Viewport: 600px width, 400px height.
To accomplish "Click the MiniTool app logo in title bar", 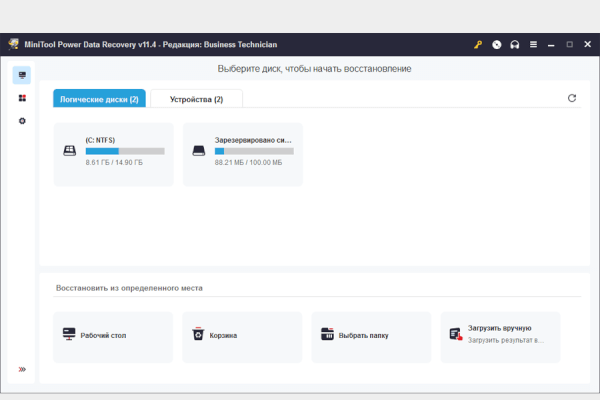I will tap(14, 45).
